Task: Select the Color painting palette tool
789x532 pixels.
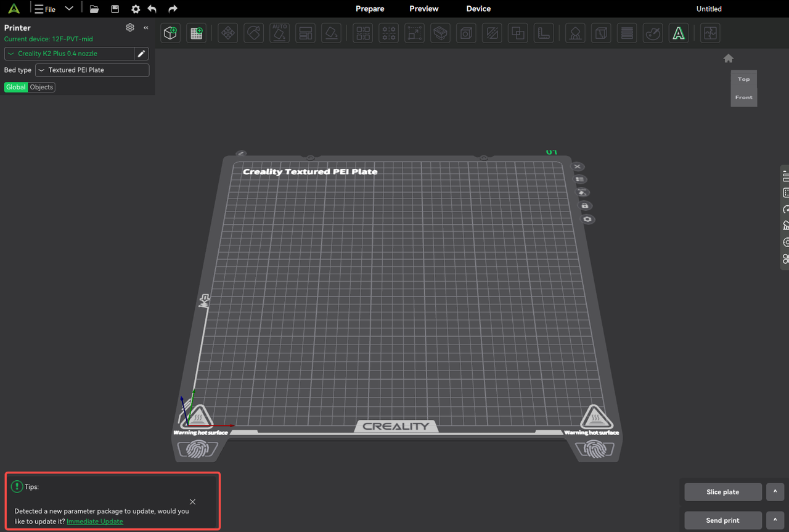Action: (653, 33)
